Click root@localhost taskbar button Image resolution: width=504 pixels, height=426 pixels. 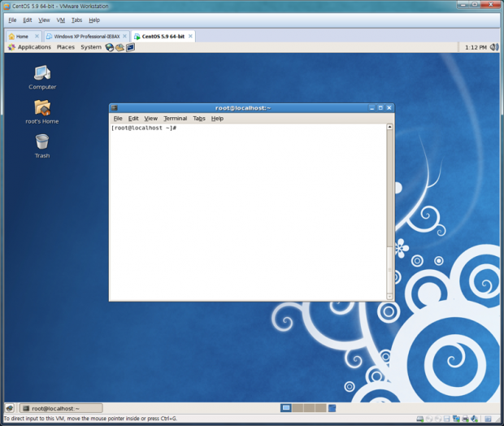coord(61,408)
